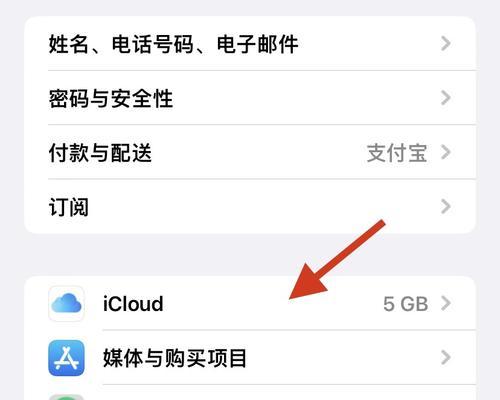Tap the 5 GB storage value

(405, 304)
